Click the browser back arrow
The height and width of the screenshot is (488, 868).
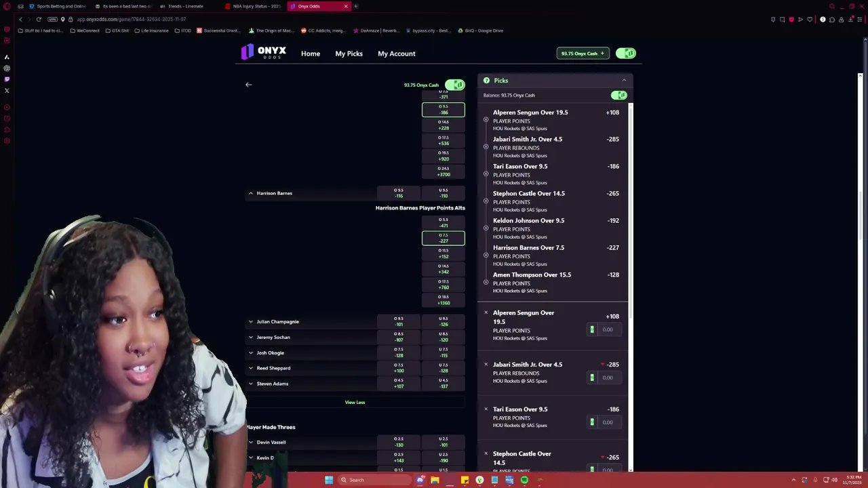[20, 19]
